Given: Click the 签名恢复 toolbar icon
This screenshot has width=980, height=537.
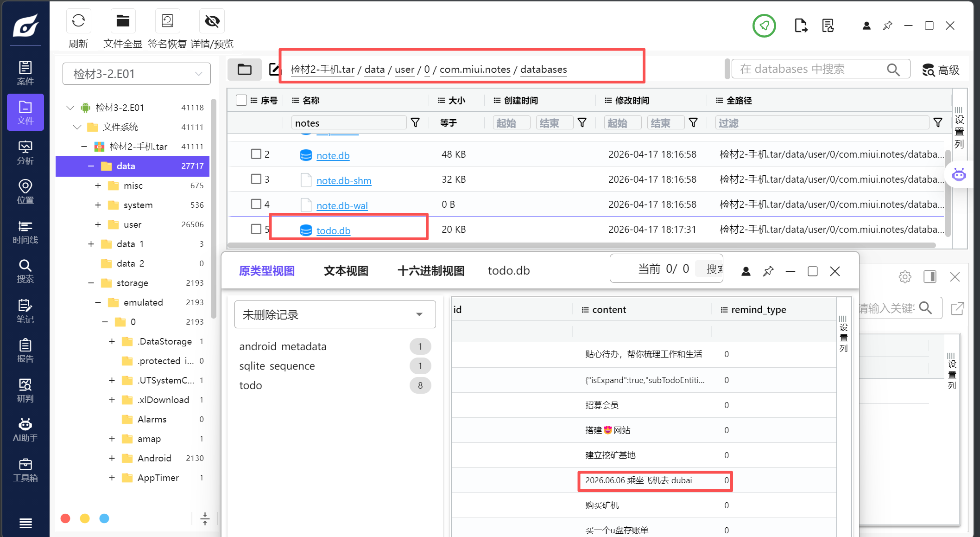Looking at the screenshot, I should click(x=167, y=21).
